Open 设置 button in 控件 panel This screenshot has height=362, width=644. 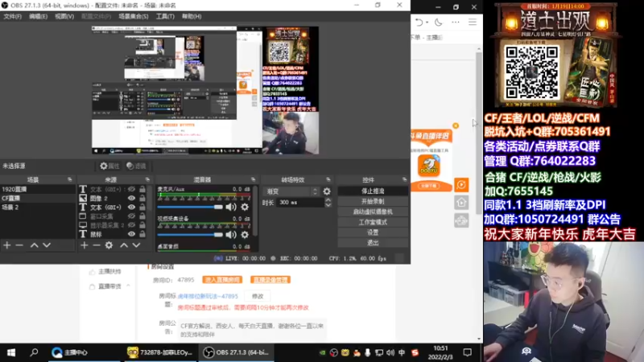tap(373, 232)
